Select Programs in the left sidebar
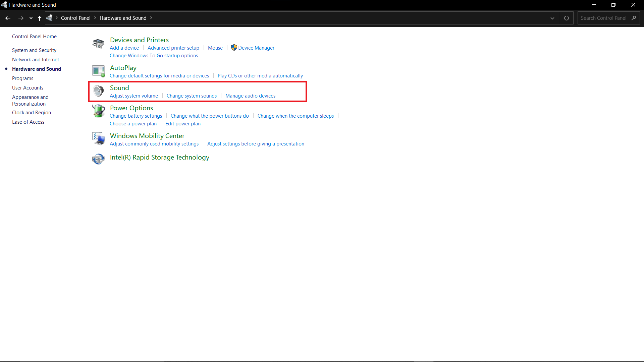This screenshot has height=362, width=644. click(x=22, y=78)
